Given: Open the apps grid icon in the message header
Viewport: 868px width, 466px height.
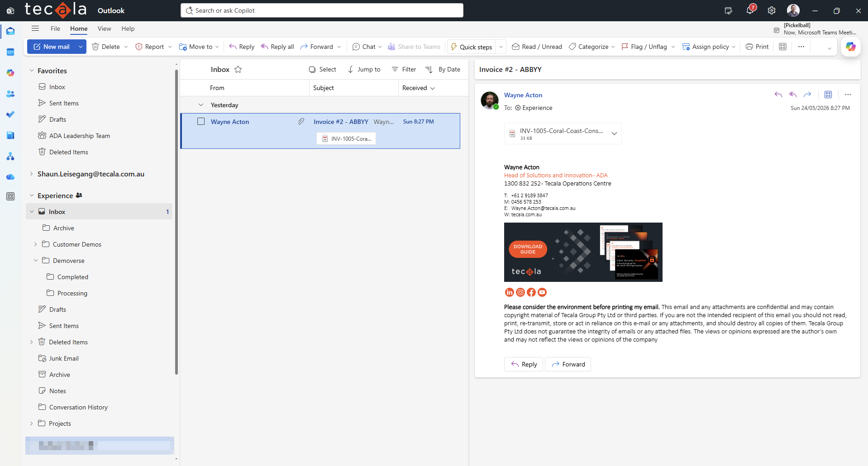Looking at the screenshot, I should click(828, 95).
